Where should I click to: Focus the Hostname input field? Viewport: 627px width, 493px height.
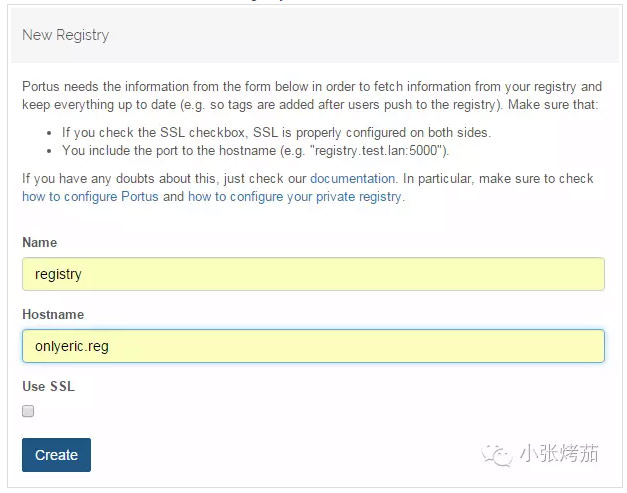(314, 346)
